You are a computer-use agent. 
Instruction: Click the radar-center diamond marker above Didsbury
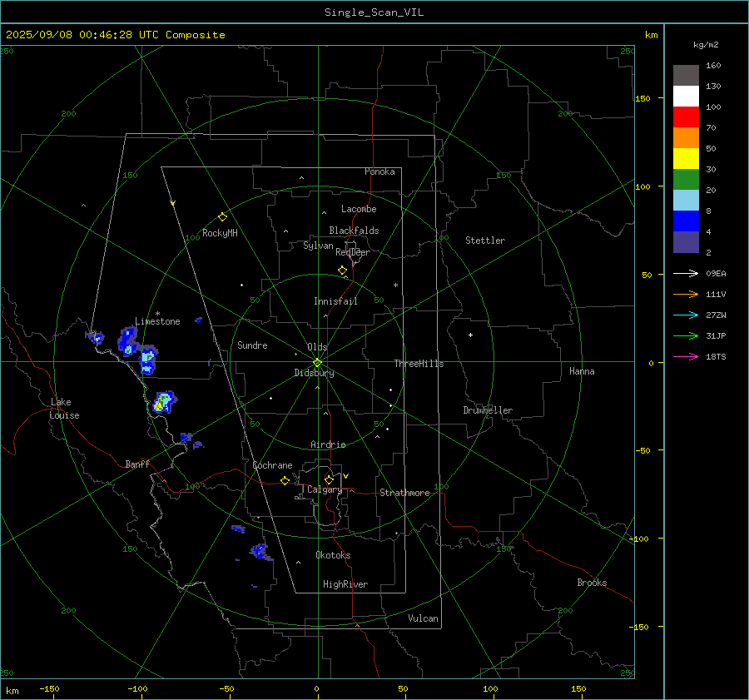pyautogui.click(x=317, y=363)
